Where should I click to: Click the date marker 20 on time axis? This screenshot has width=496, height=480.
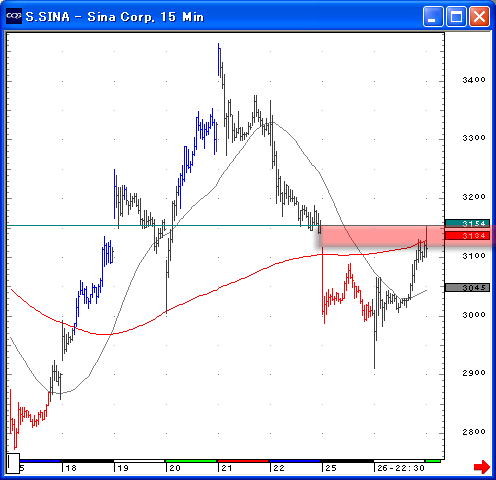(175, 468)
